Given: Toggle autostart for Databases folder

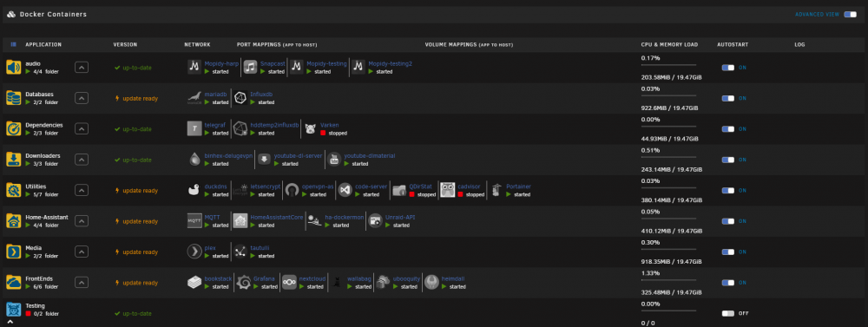Looking at the screenshot, I should tap(728, 98).
